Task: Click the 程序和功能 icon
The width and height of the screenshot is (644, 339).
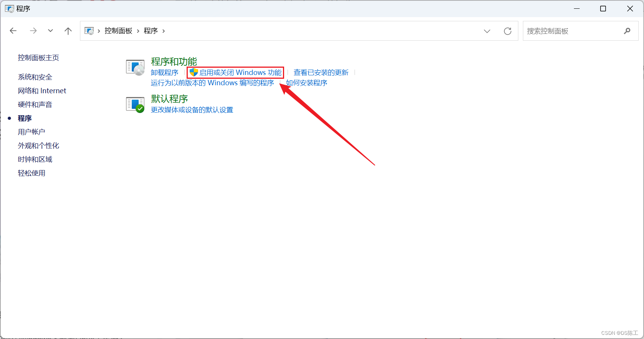Action: (135, 67)
